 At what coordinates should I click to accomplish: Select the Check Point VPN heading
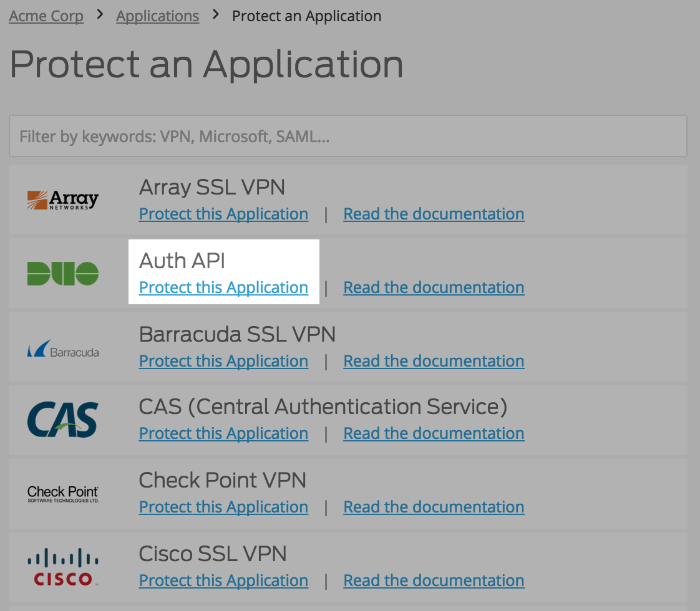point(222,480)
